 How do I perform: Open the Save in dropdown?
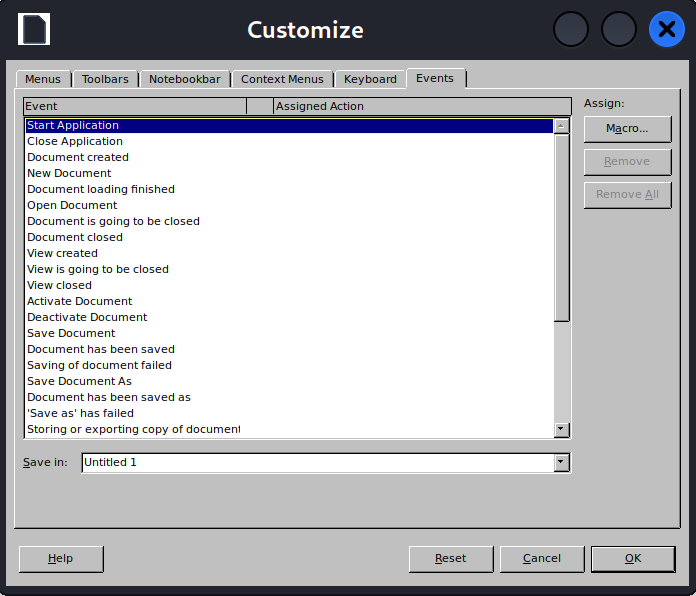[561, 462]
